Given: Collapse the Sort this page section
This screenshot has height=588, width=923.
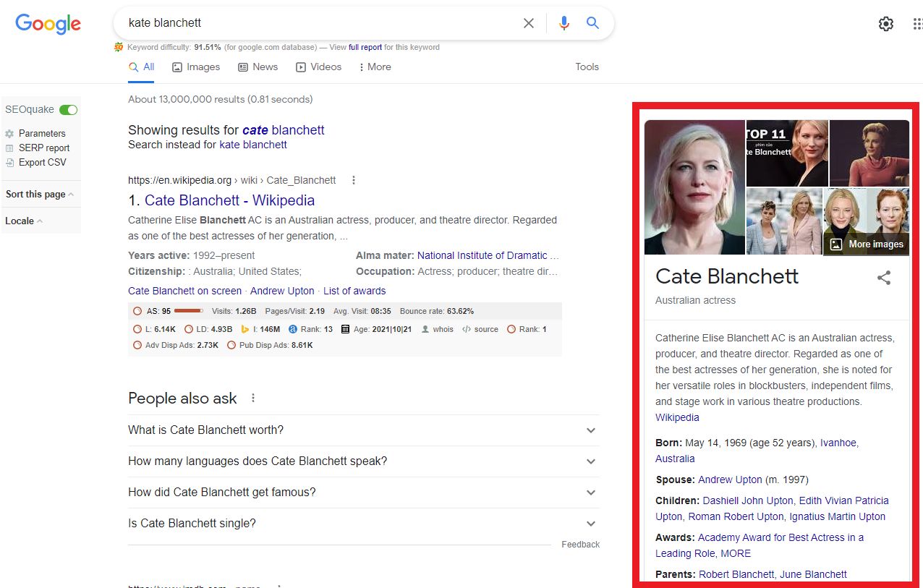Looking at the screenshot, I should coord(40,195).
